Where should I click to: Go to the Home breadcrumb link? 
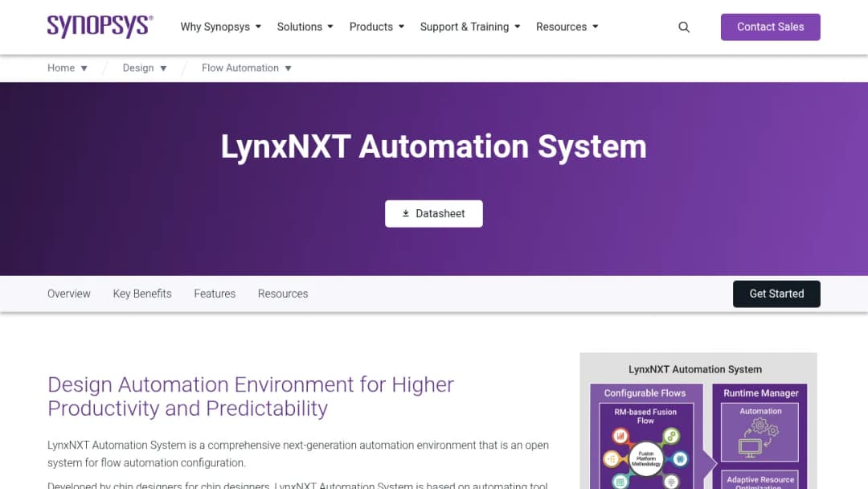tap(61, 68)
